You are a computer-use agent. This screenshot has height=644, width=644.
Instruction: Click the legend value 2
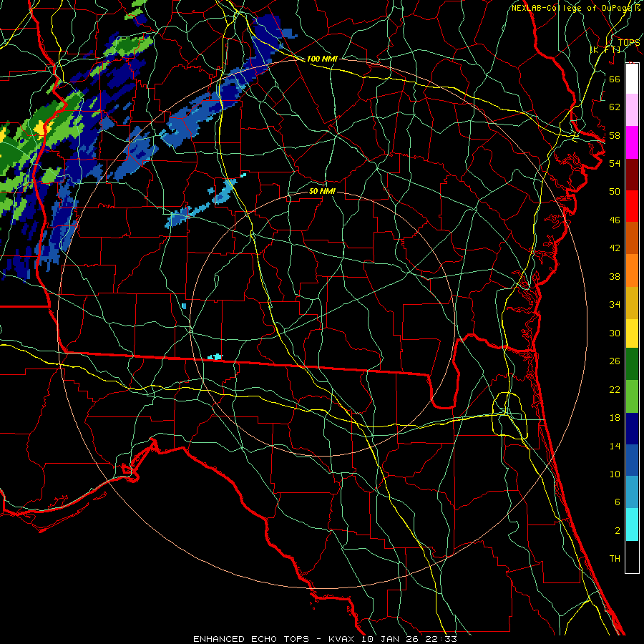tap(617, 531)
